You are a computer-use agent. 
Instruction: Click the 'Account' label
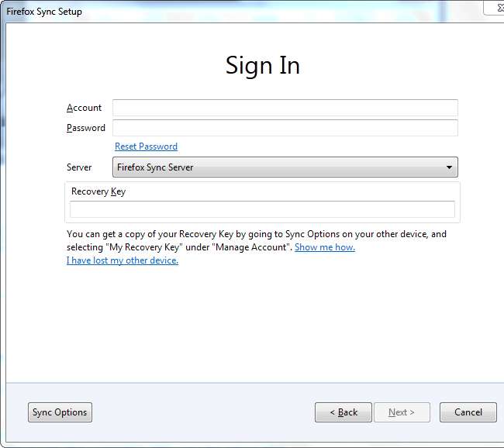[x=84, y=108]
